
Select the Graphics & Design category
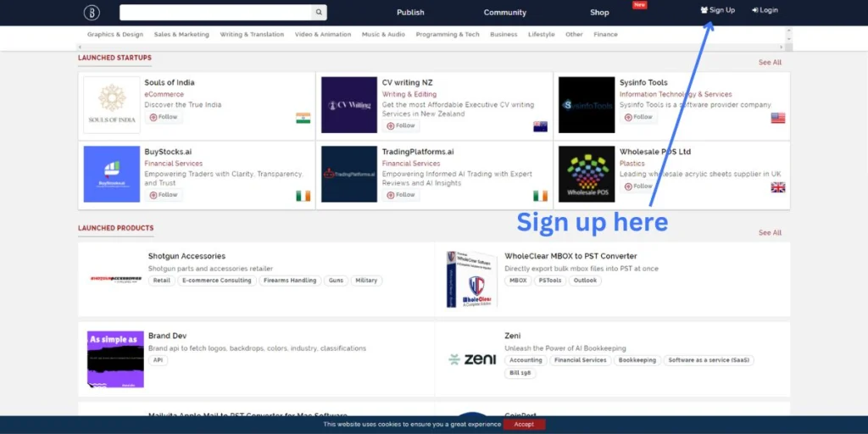click(115, 34)
